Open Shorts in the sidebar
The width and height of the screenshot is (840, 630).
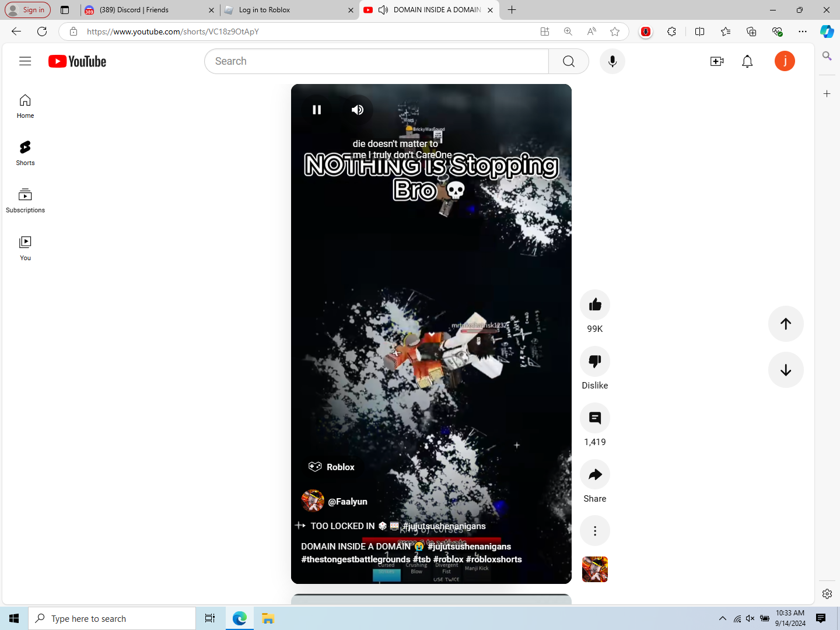point(25,154)
